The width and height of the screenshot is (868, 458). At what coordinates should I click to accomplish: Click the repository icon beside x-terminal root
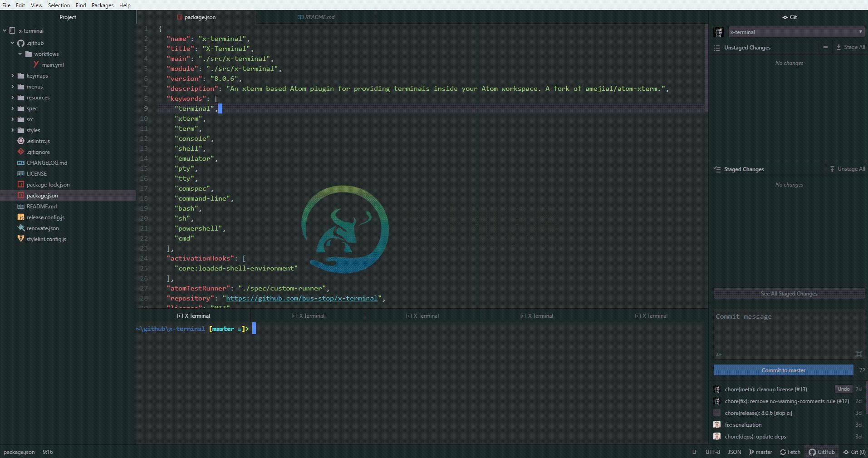click(x=12, y=31)
